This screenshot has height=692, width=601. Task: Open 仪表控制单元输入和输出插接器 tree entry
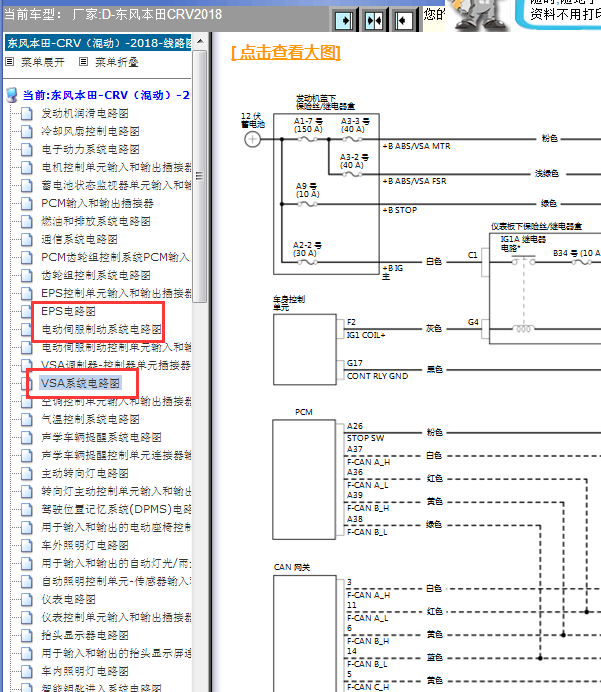[116, 617]
